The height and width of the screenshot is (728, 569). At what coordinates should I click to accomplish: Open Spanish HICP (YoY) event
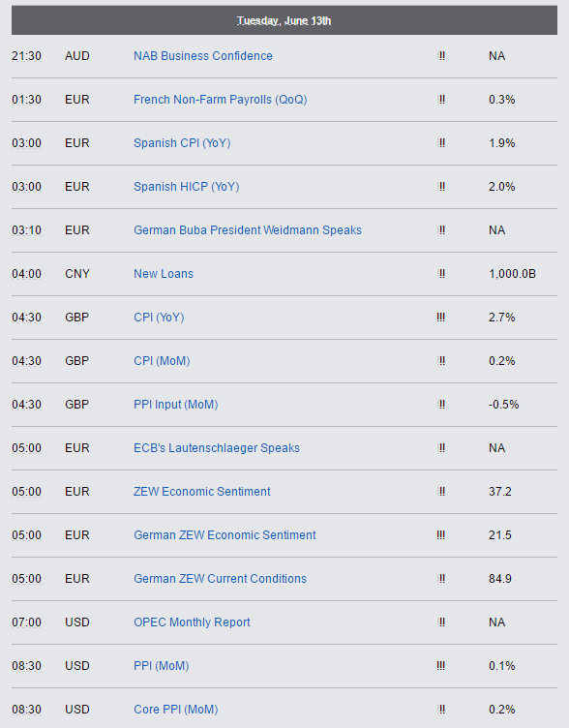click(x=186, y=187)
